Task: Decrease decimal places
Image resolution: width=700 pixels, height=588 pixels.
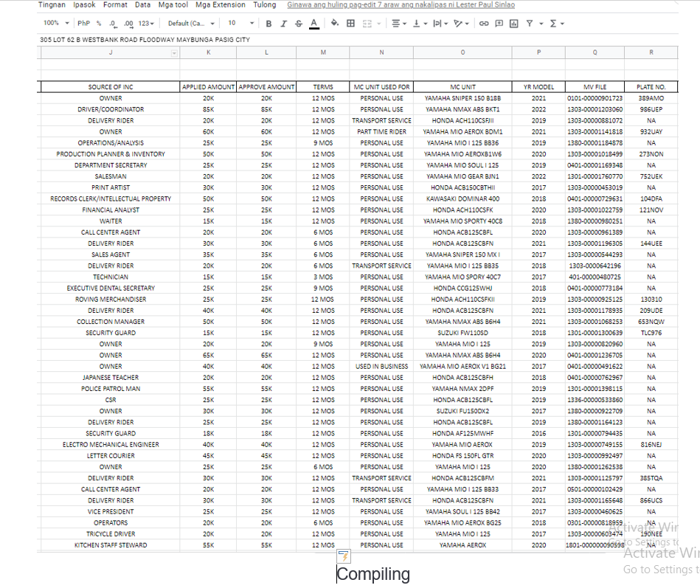Action: [x=113, y=24]
